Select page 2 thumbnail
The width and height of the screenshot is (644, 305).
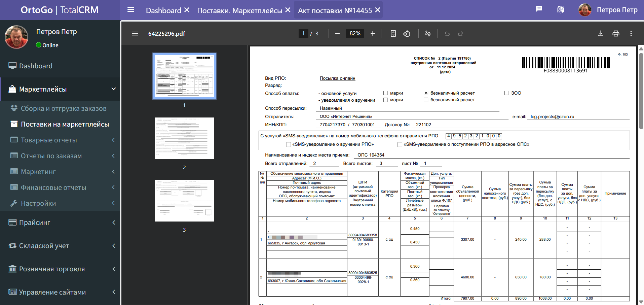point(184,138)
